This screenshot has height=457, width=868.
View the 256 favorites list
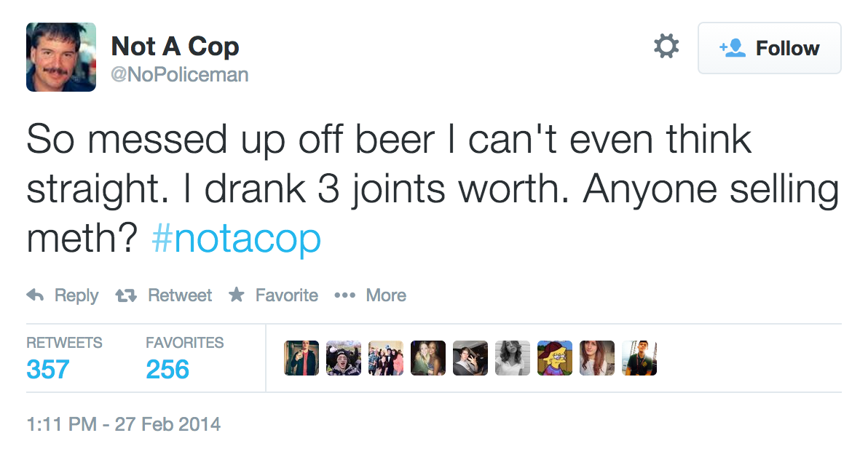(x=167, y=369)
